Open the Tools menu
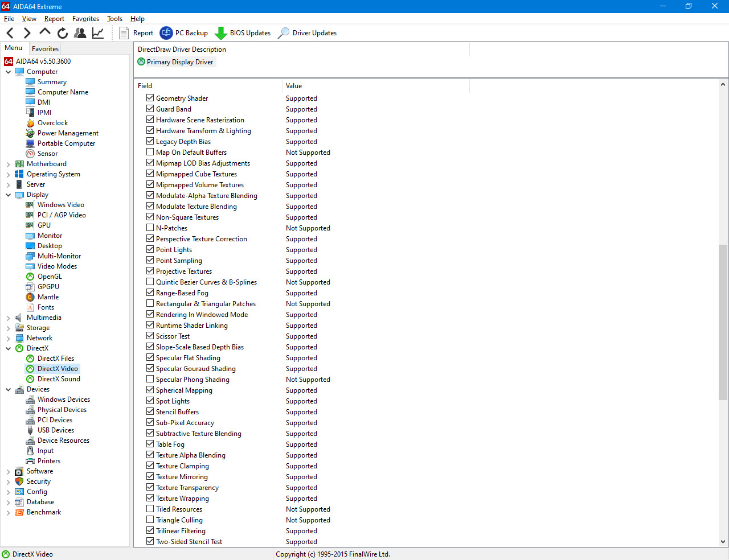Viewport: 729px width, 560px height. pos(114,19)
